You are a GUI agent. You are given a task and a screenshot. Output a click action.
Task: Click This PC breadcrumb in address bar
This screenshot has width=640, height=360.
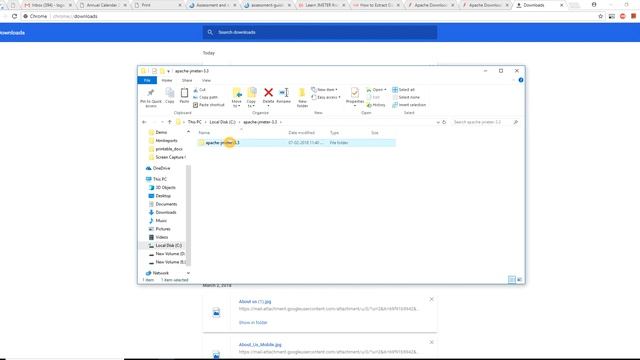[195, 122]
